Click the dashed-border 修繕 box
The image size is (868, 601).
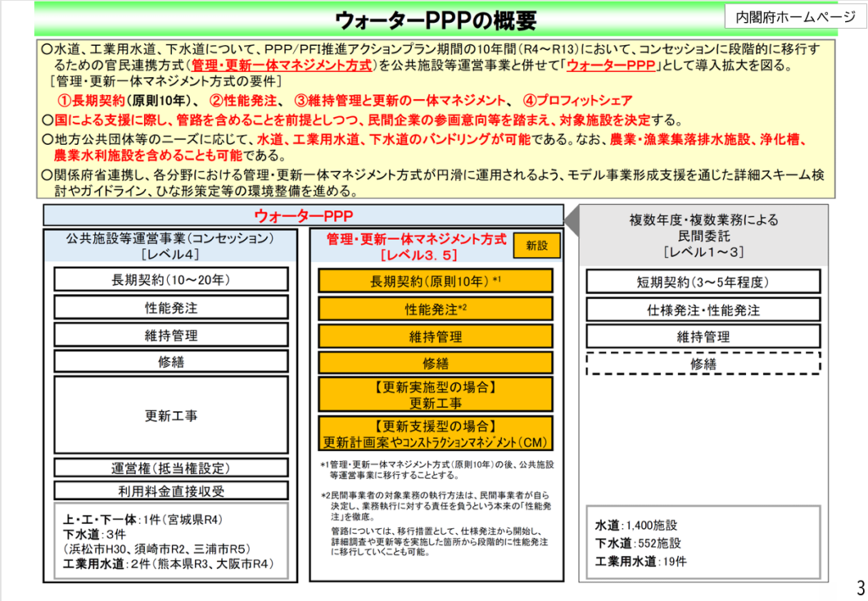tap(703, 363)
